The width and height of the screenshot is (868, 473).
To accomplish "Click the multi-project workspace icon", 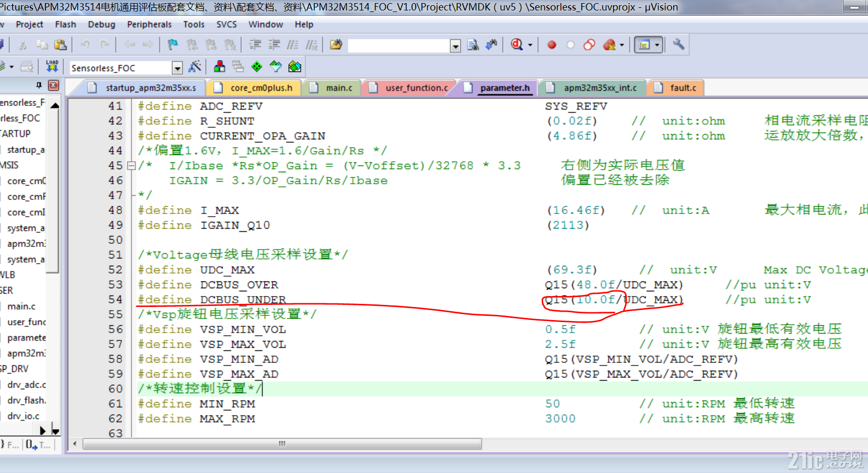I will click(238, 66).
